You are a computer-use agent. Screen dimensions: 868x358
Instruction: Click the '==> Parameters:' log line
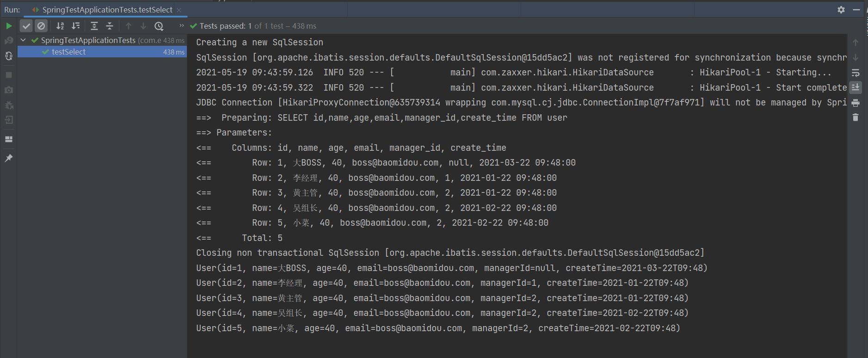click(x=234, y=133)
